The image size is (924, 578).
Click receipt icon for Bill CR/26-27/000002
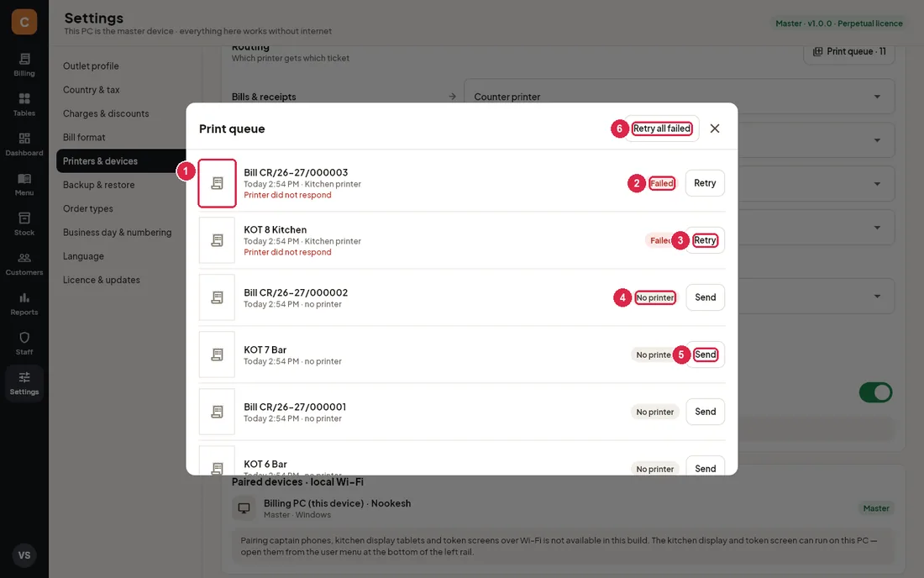click(x=217, y=297)
